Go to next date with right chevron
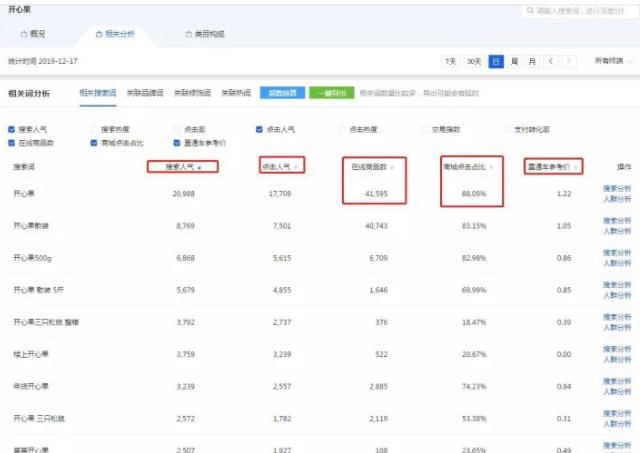The height and width of the screenshot is (453, 640). tap(569, 62)
